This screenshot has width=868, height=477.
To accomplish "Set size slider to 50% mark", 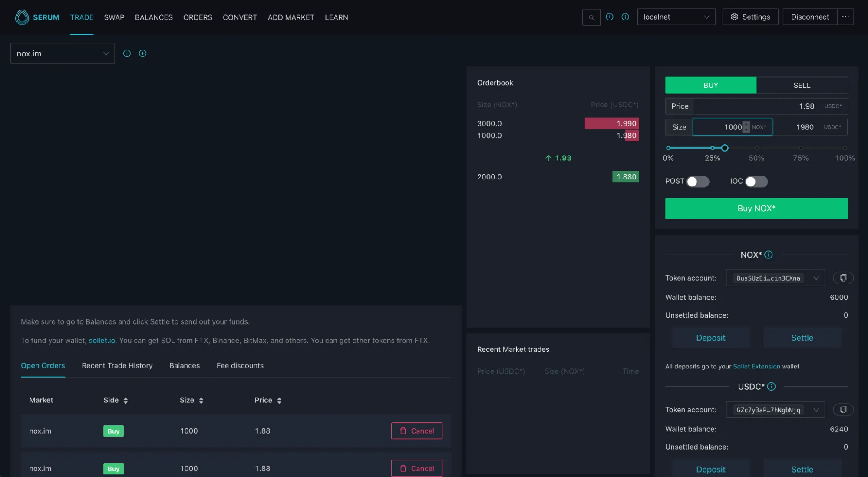I will click(756, 148).
